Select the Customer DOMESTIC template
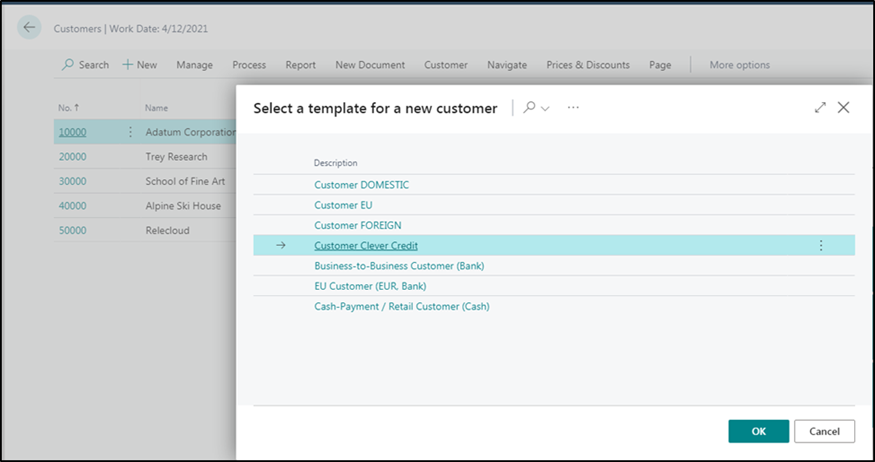Viewport: 875px width, 462px height. (x=362, y=185)
